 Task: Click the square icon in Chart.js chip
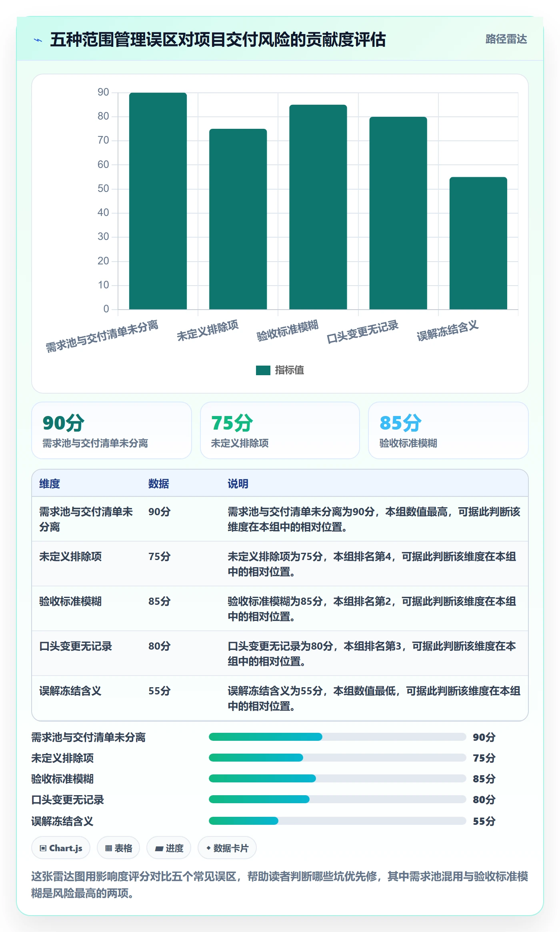click(43, 848)
